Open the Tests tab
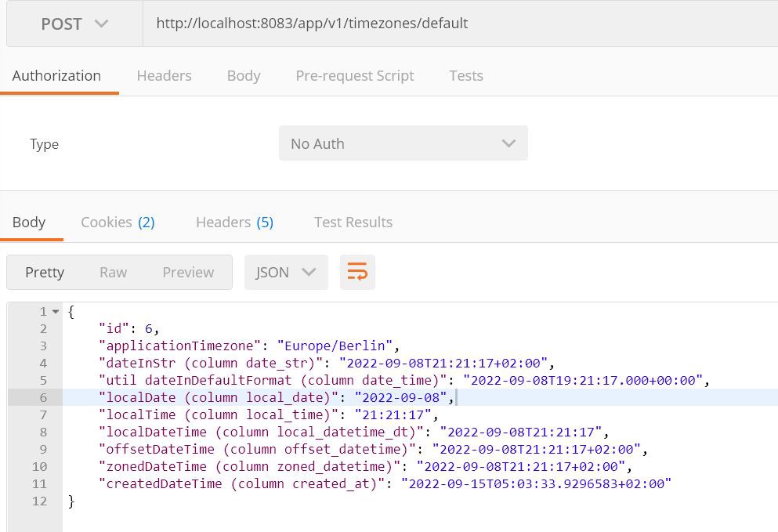This screenshot has width=778, height=532. [466, 75]
